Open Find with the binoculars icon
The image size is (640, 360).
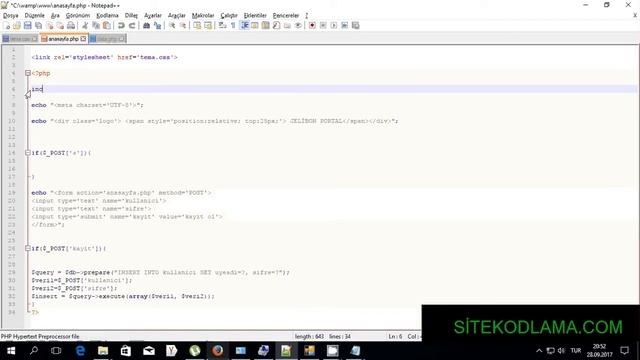[x=146, y=26]
